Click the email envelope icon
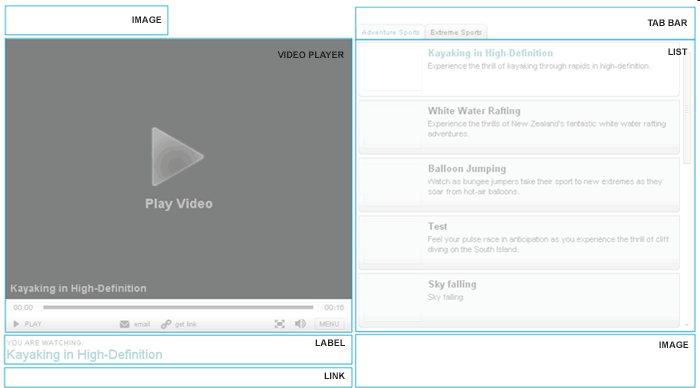 (125, 324)
